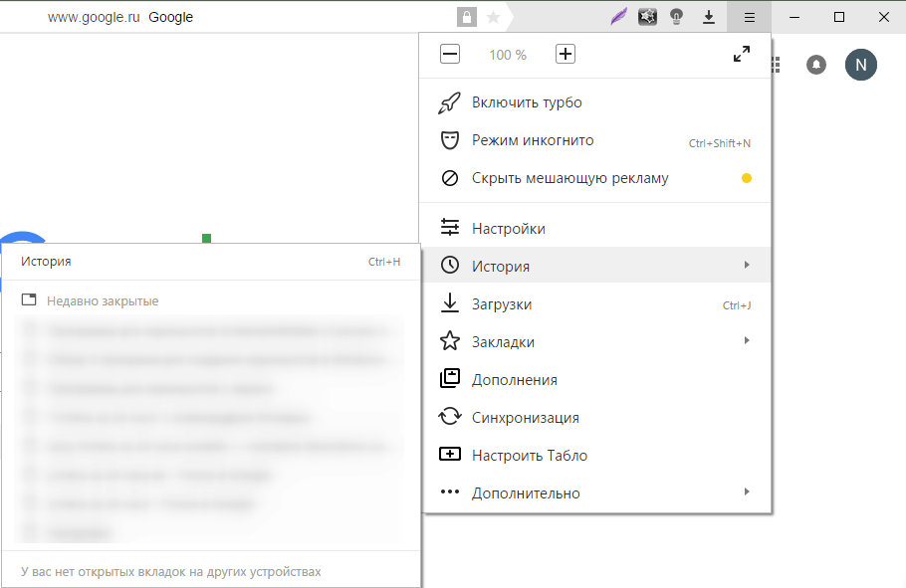Zoom in with the plus button
Screen dimensions: 906x588
pos(566,55)
